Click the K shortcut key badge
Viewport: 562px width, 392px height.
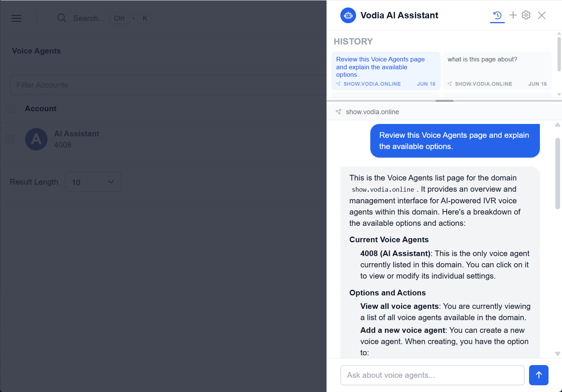tap(145, 18)
